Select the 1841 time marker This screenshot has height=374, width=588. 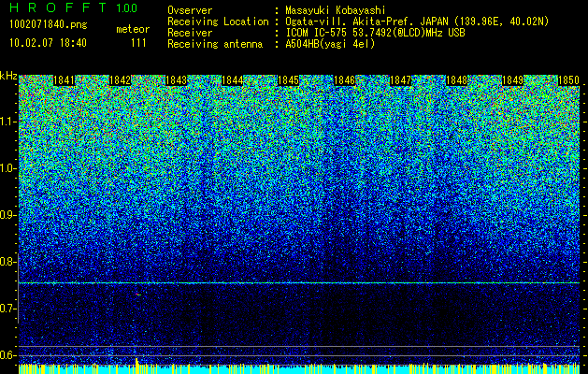tap(65, 80)
